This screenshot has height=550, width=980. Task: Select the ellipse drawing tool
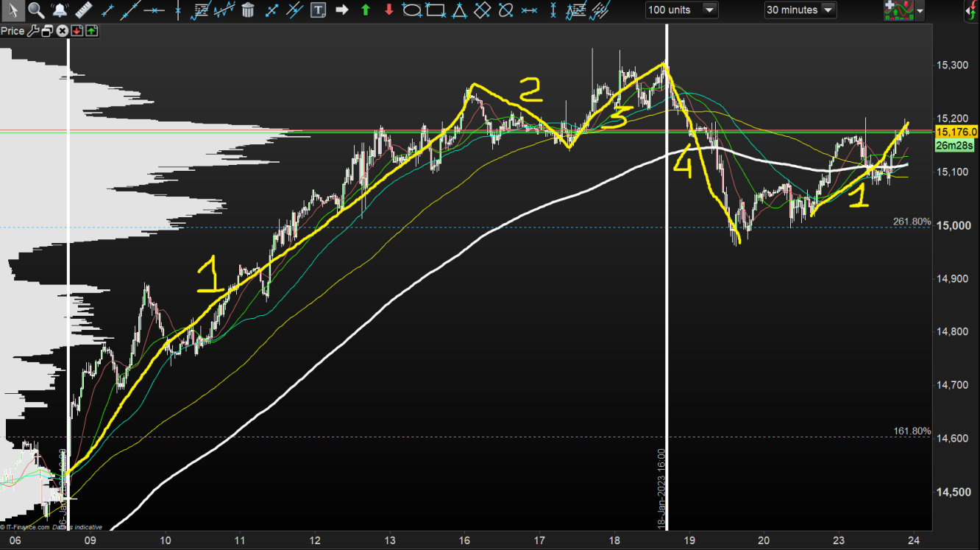click(x=412, y=10)
